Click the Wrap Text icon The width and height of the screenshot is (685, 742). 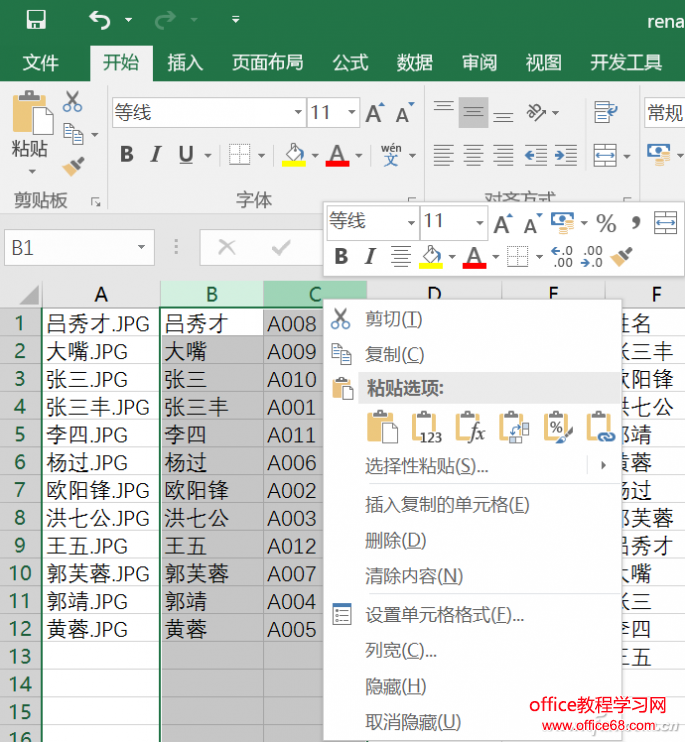click(x=606, y=112)
